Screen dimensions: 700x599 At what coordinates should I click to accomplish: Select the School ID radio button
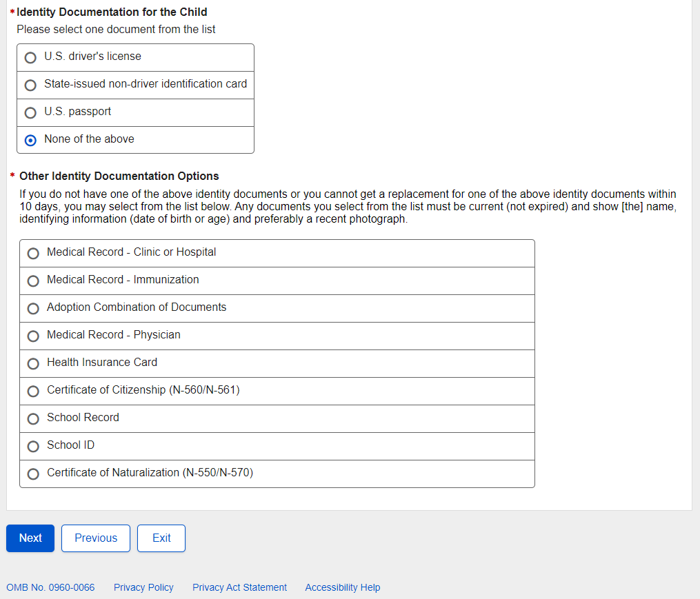33,447
